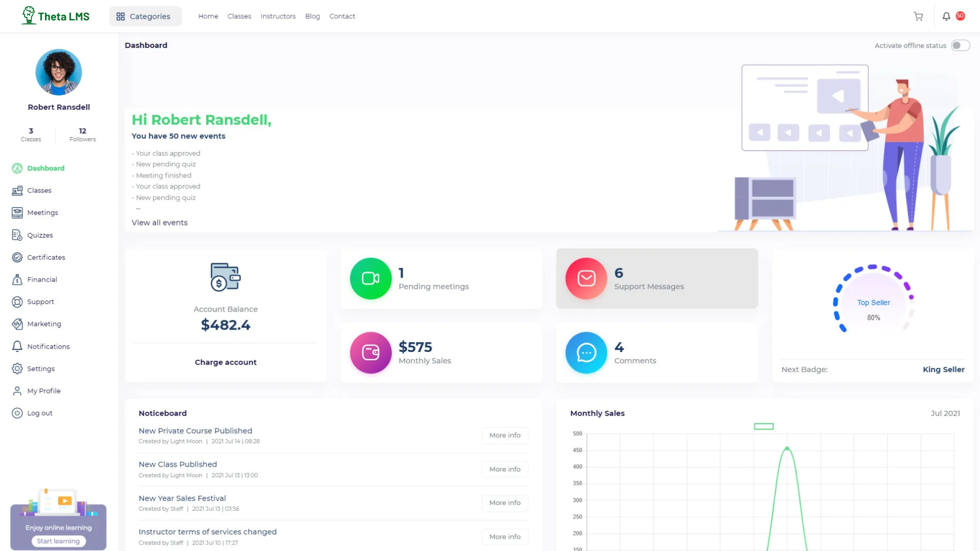Click the Log out power icon
This screenshot has height=551, width=980.
(x=17, y=413)
